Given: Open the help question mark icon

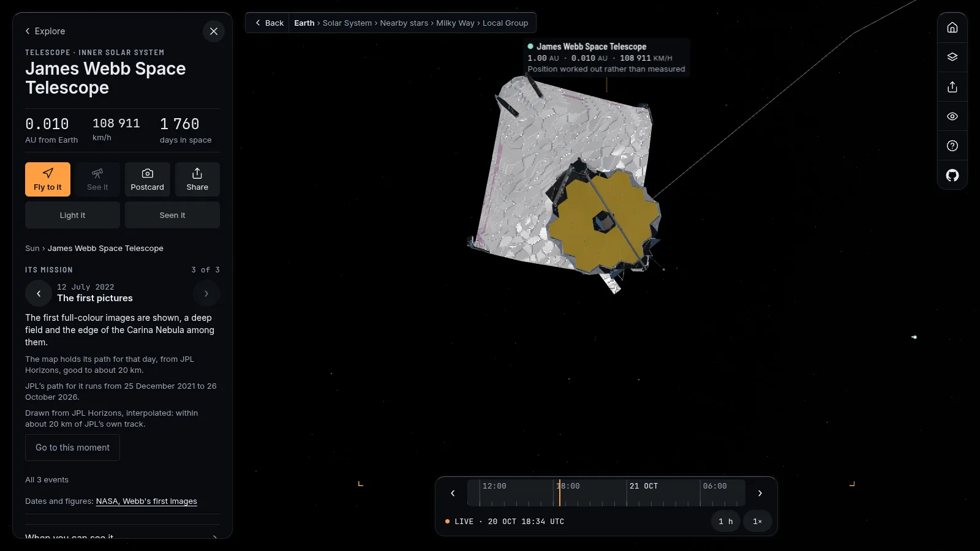Looking at the screenshot, I should 952,146.
